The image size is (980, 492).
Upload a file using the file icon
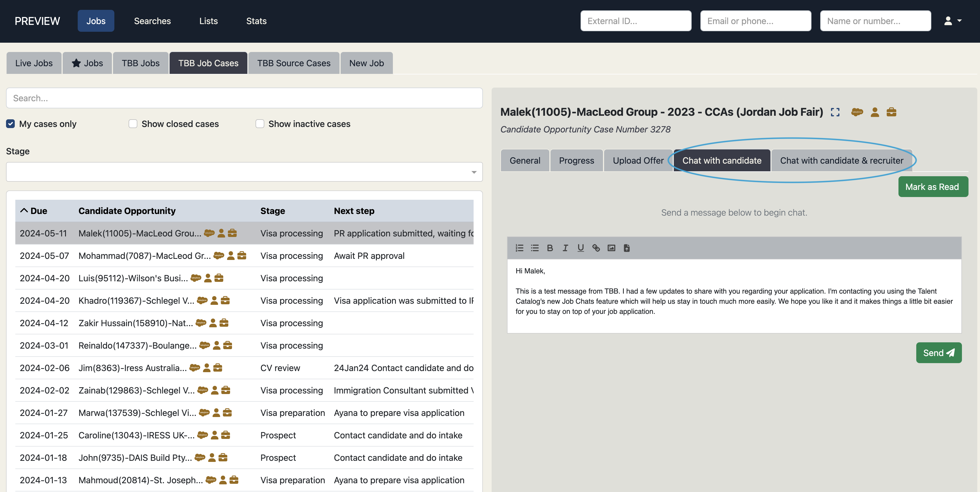[x=627, y=248]
